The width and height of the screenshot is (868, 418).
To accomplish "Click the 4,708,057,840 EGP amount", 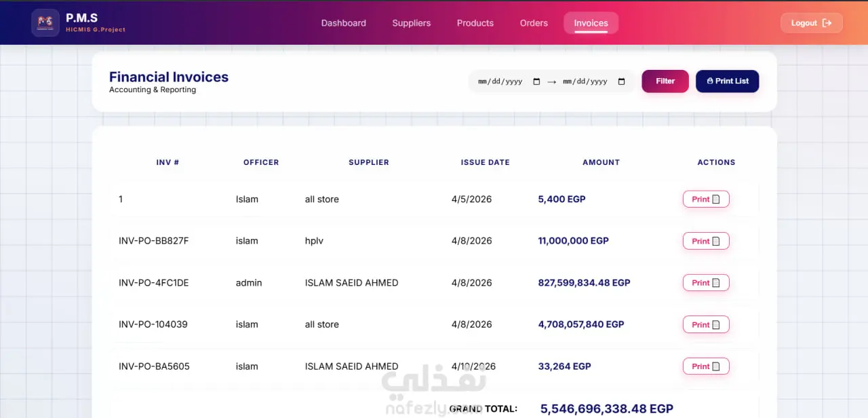I will click(581, 324).
